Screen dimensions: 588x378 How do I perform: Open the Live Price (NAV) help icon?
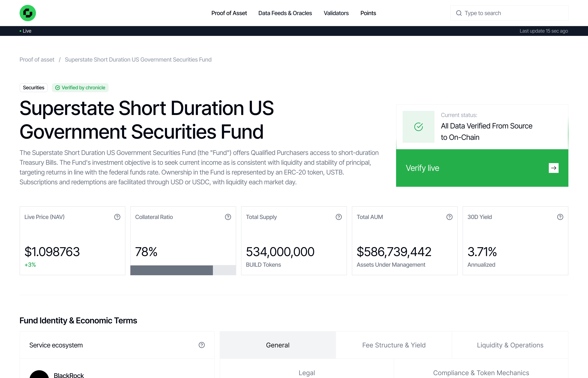117,217
